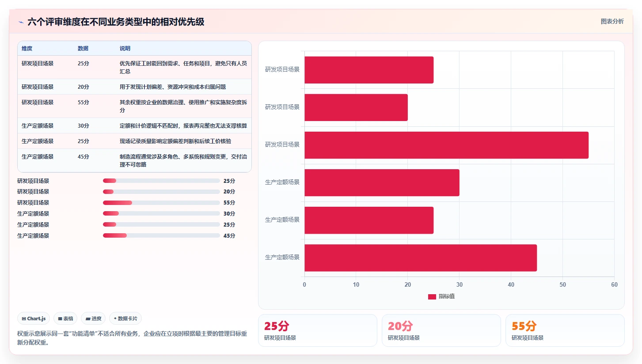642x364 pixels.
Task: Select the 进度 tag chip
Action: click(x=93, y=318)
